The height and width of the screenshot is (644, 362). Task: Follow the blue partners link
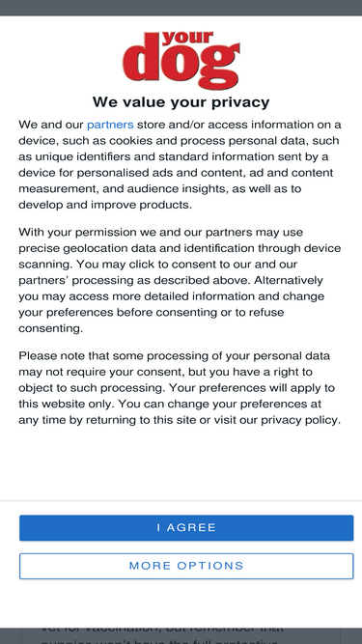tap(110, 125)
